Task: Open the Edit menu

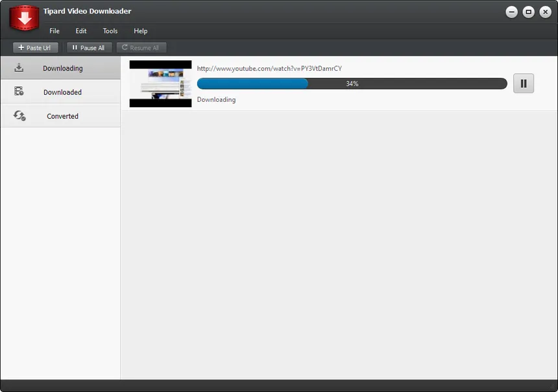Action: point(81,31)
